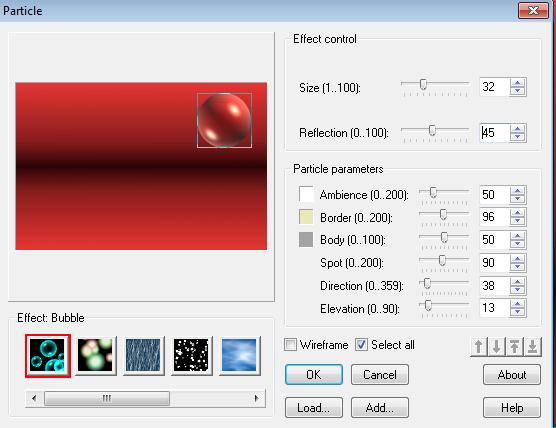Select the Bubble effect thumbnail
This screenshot has height=428, width=556.
[x=48, y=356]
